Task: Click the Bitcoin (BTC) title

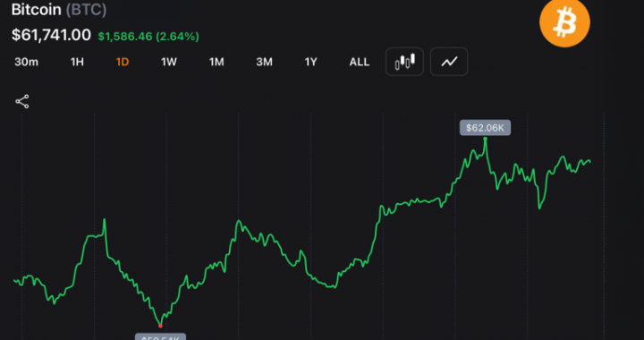Action: tap(59, 10)
